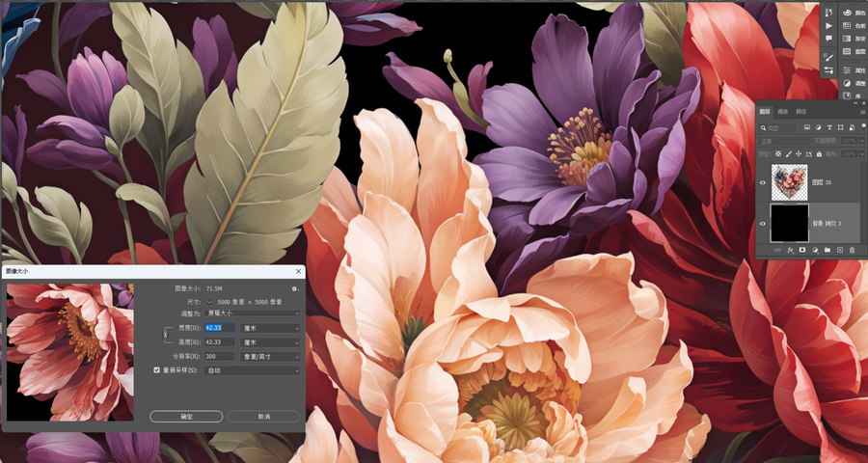The width and height of the screenshot is (868, 463).
Task: Open the 调整为 原稿大小 preset dropdown
Action: point(253,313)
